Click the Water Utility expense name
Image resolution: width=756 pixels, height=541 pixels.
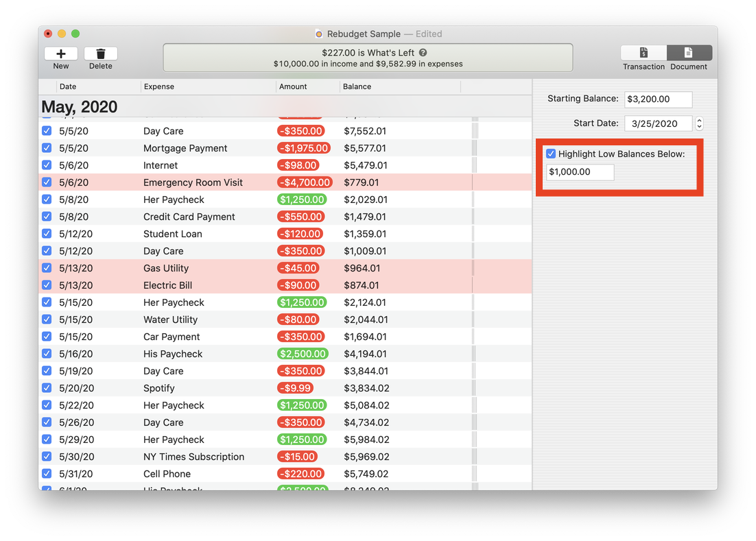171,320
